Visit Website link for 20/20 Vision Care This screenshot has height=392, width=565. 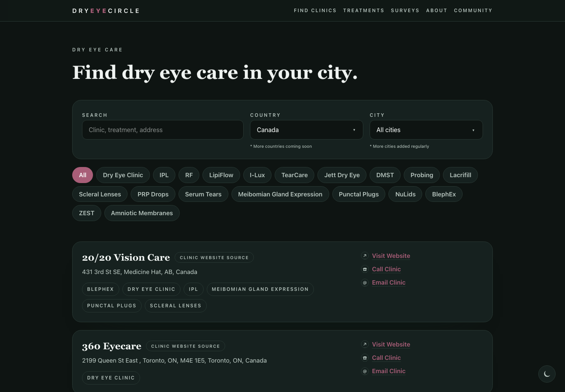(391, 256)
